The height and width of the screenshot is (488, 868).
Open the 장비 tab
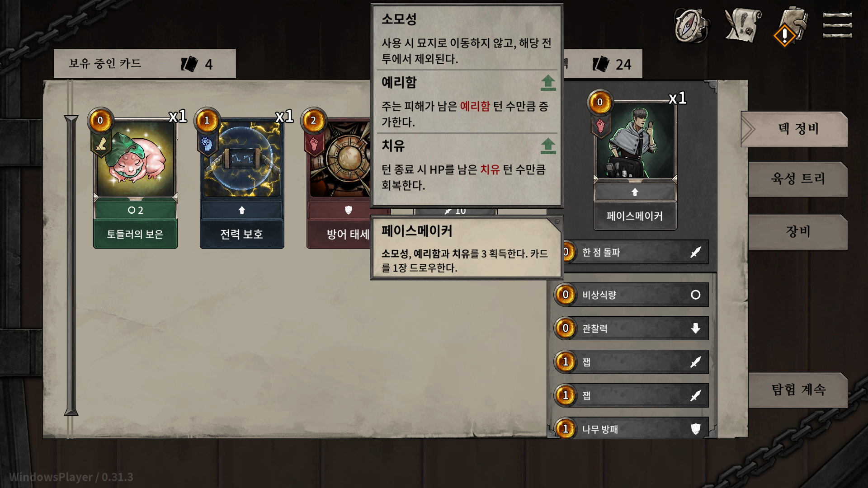[x=797, y=232]
